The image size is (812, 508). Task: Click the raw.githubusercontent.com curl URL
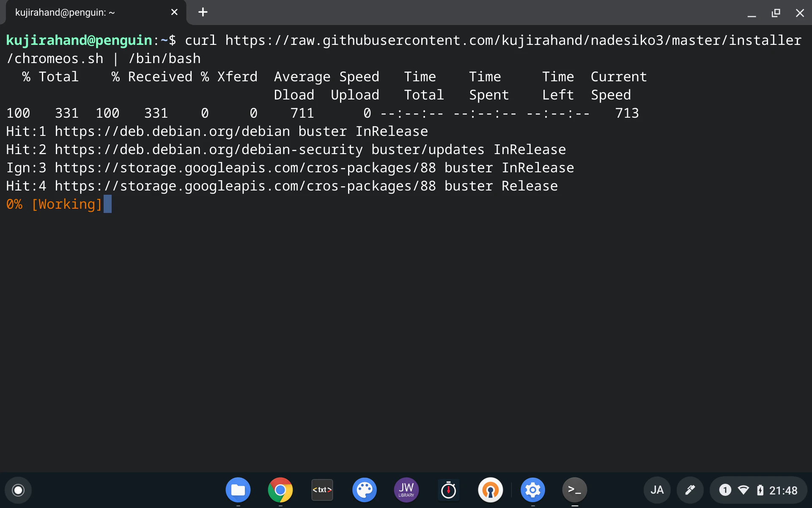[513, 40]
